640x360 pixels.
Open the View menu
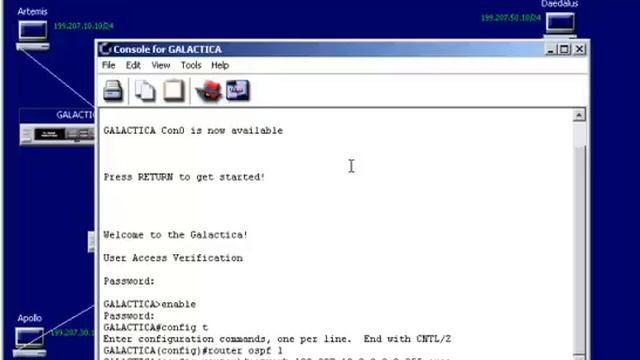click(x=161, y=65)
